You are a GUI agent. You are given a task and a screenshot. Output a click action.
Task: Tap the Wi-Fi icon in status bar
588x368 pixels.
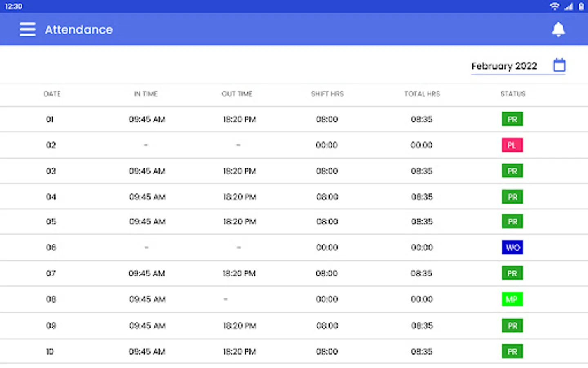(554, 7)
